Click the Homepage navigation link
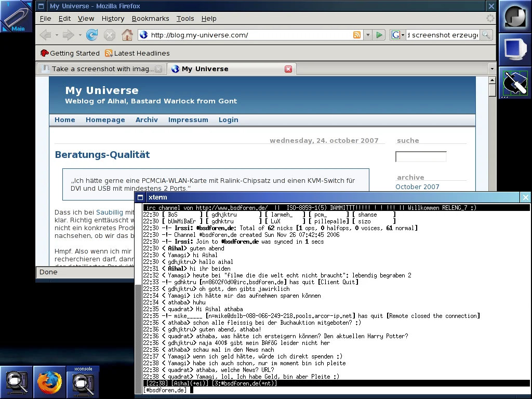 pos(105,120)
